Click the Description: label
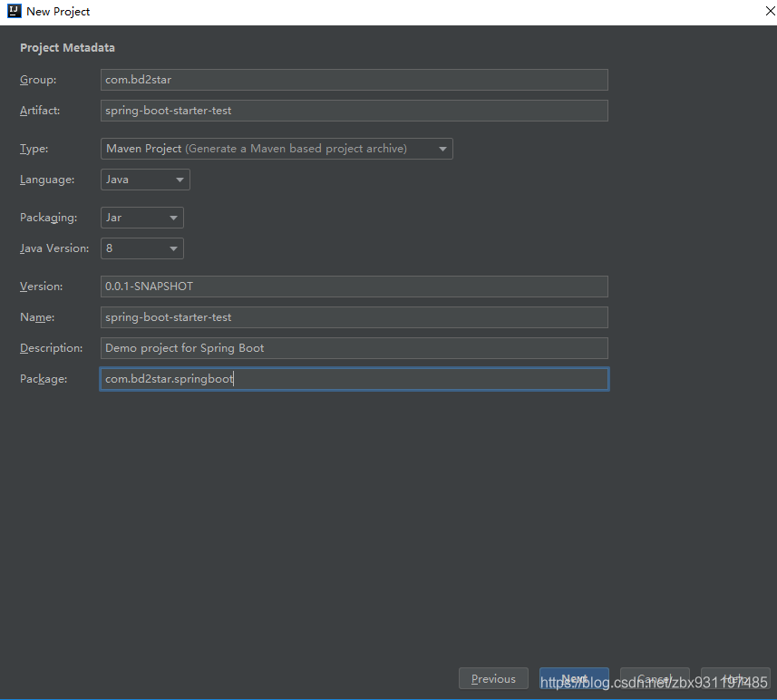 [52, 348]
